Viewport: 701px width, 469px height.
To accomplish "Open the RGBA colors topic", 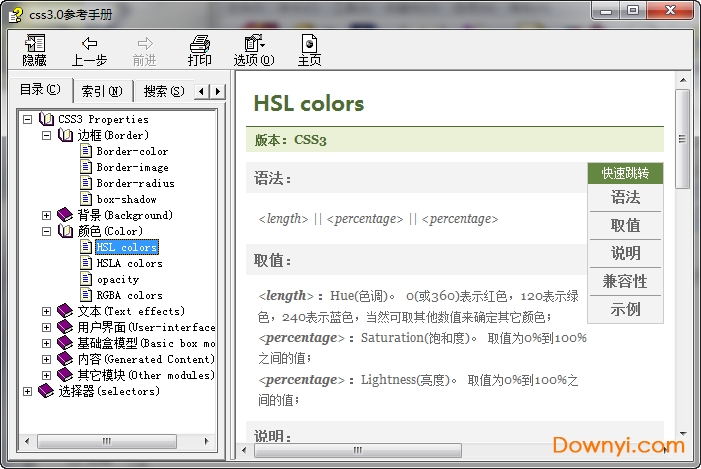I will 130,296.
